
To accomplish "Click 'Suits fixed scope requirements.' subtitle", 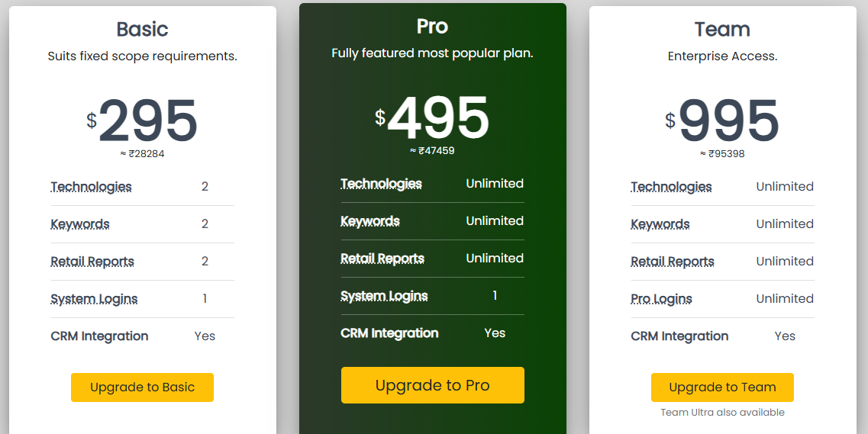I will (x=142, y=56).
